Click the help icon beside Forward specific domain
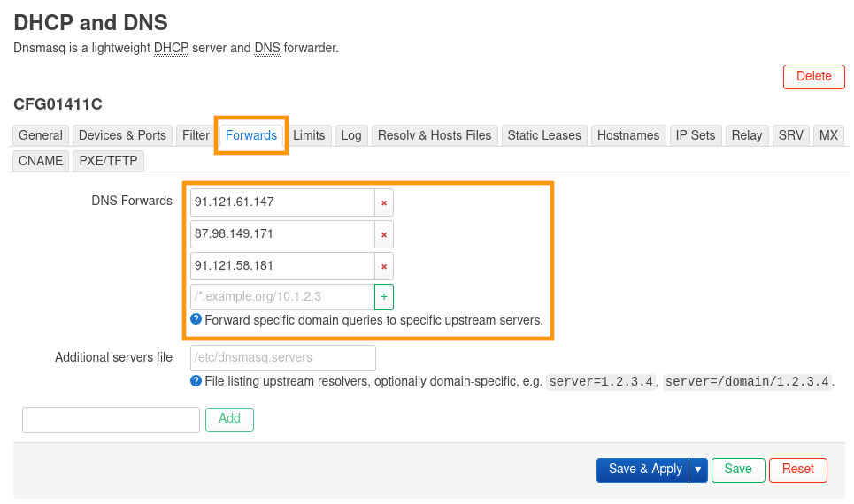Viewport: 854px width, 504px height. pyautogui.click(x=196, y=320)
